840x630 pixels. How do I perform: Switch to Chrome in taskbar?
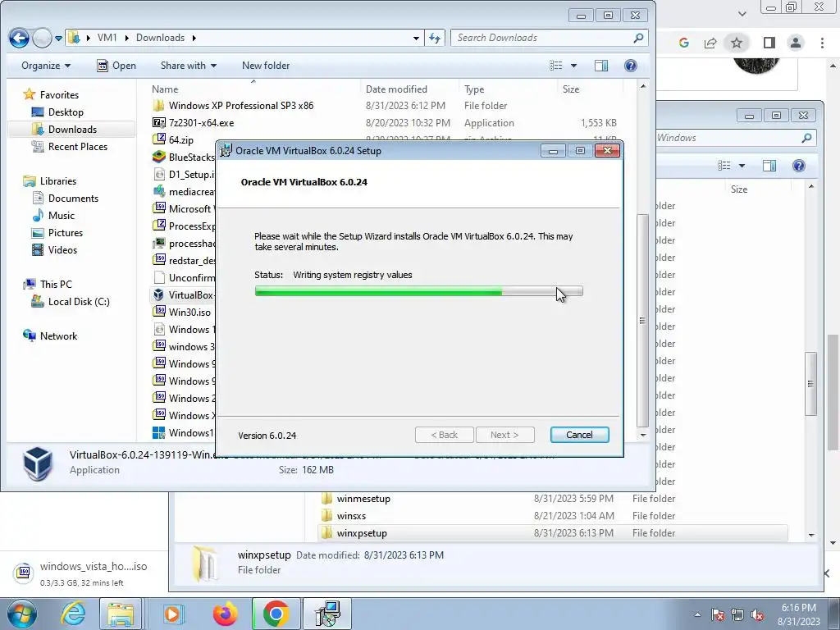[x=276, y=614]
